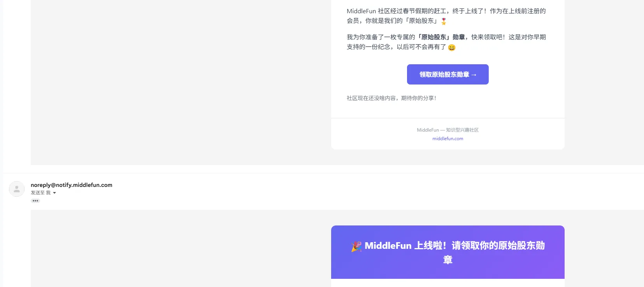The width and height of the screenshot is (644, 287).
Task: Click the phrase 以后可不会再有了
Action: [421, 47]
